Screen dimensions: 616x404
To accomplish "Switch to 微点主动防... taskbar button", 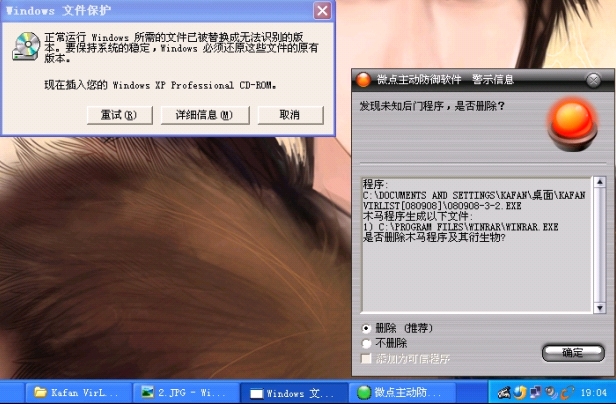I will tap(402, 392).
